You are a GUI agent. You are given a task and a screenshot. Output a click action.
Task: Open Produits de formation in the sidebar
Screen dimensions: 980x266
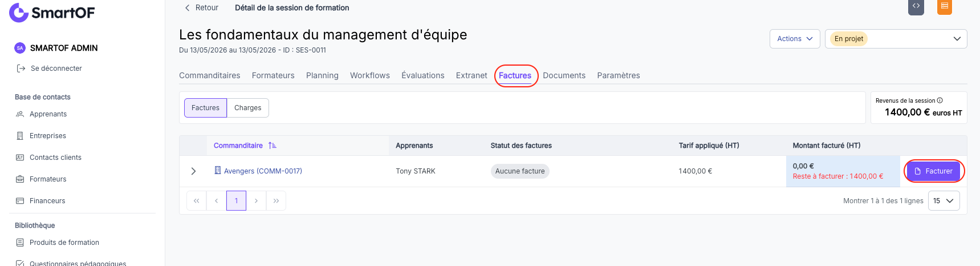[64, 243]
